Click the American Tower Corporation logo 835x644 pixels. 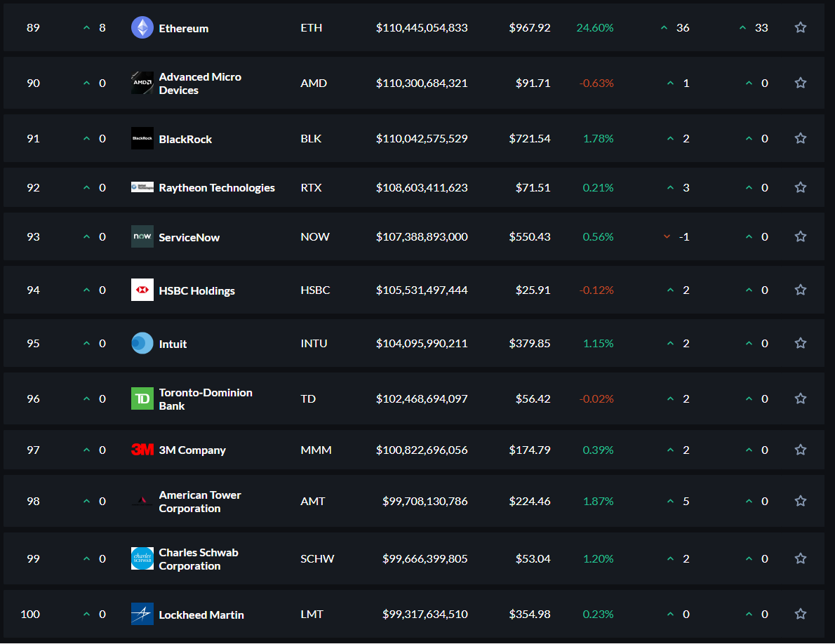coord(142,501)
